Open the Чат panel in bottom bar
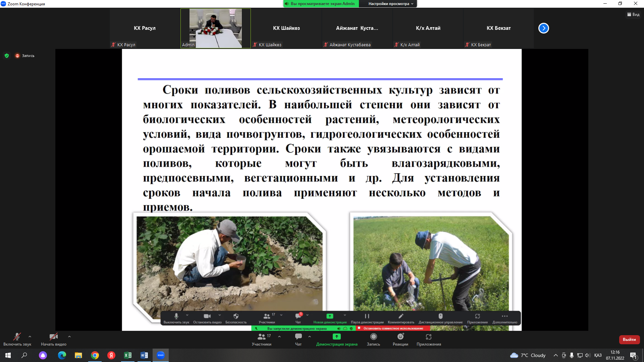The height and width of the screenshot is (362, 644). click(x=298, y=339)
